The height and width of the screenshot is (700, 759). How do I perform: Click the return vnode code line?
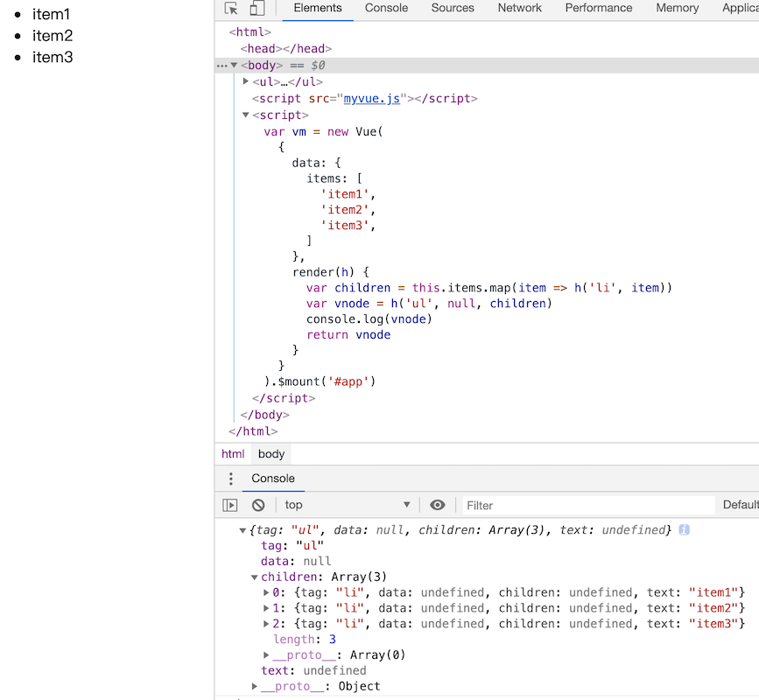pos(348,335)
